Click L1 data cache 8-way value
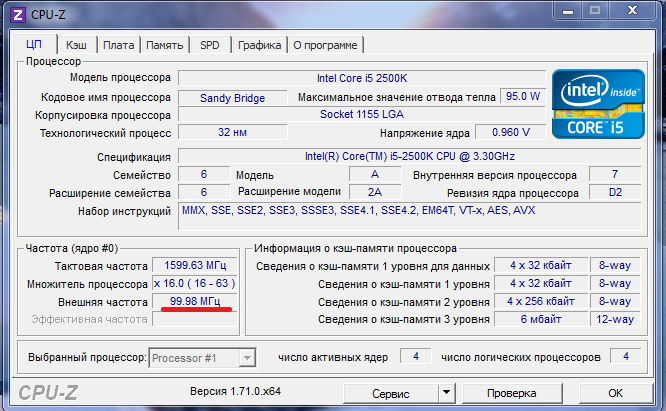 [615, 265]
